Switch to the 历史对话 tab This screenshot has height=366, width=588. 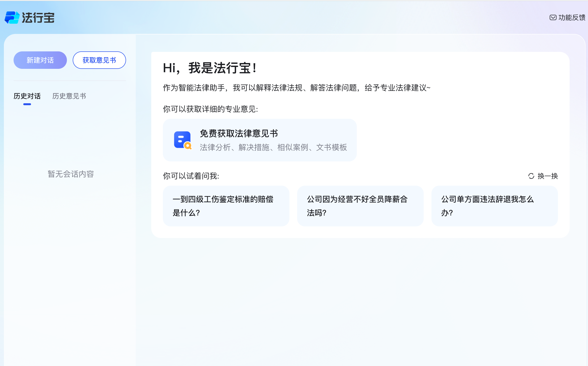click(x=27, y=96)
